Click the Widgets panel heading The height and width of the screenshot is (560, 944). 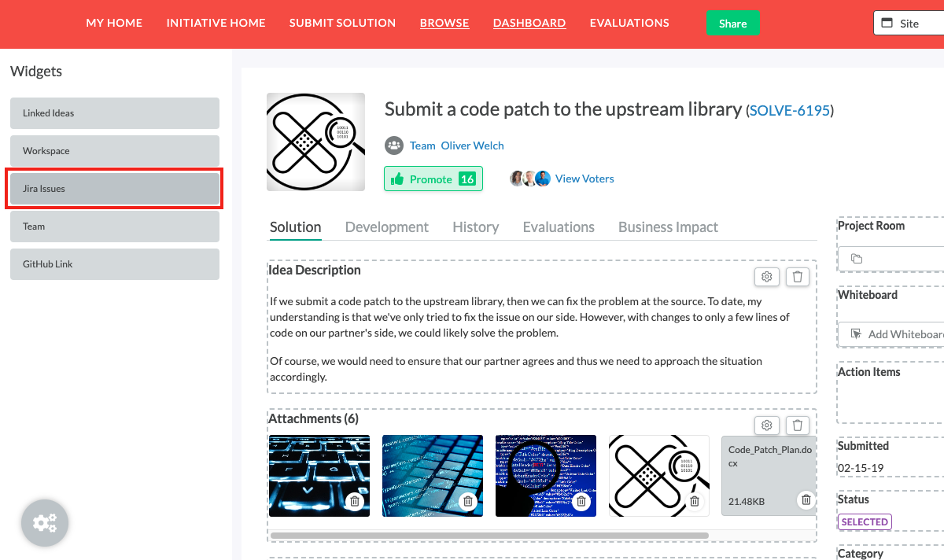(36, 72)
